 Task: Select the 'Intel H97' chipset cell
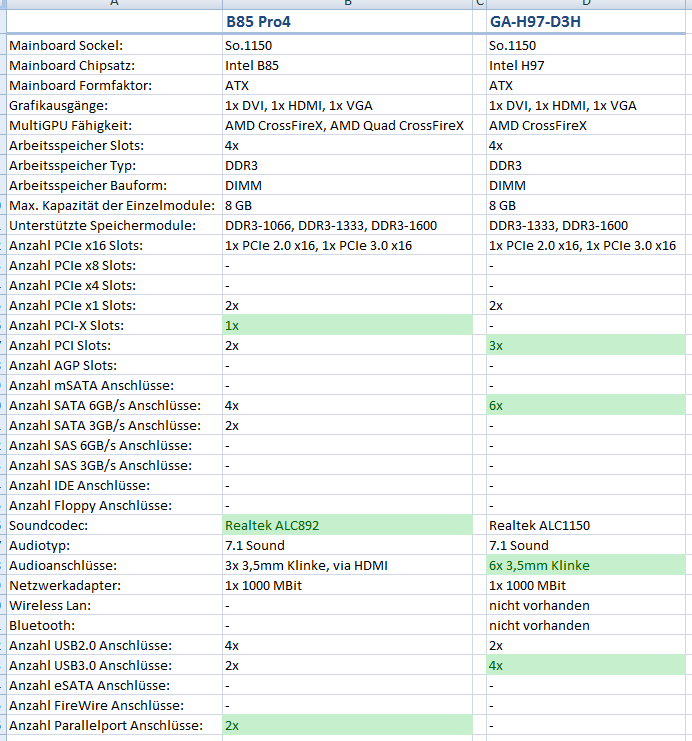(x=586, y=65)
